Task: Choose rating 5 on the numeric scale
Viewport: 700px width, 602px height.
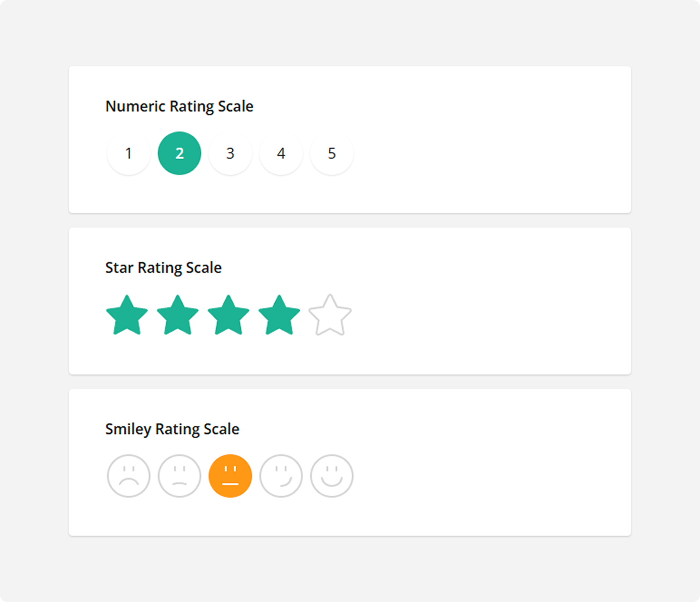Action: point(332,153)
